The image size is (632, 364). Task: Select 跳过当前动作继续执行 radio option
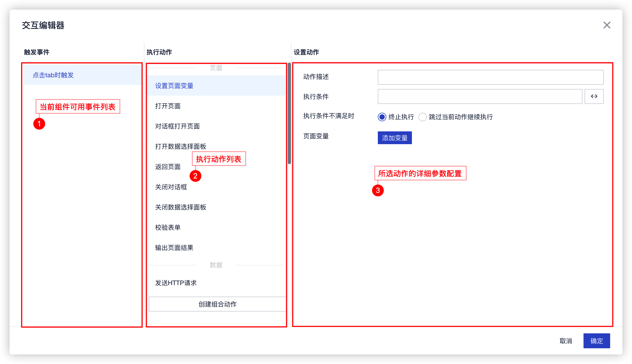422,117
